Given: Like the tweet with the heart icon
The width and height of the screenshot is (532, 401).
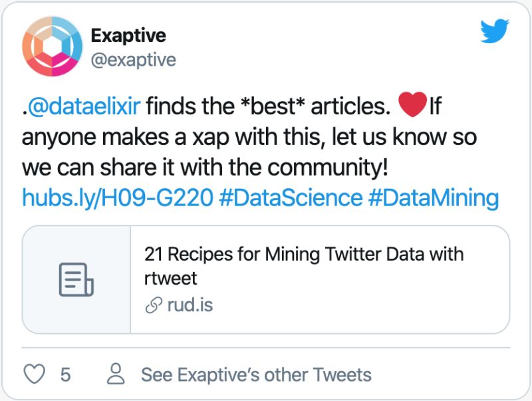Looking at the screenshot, I should (34, 374).
